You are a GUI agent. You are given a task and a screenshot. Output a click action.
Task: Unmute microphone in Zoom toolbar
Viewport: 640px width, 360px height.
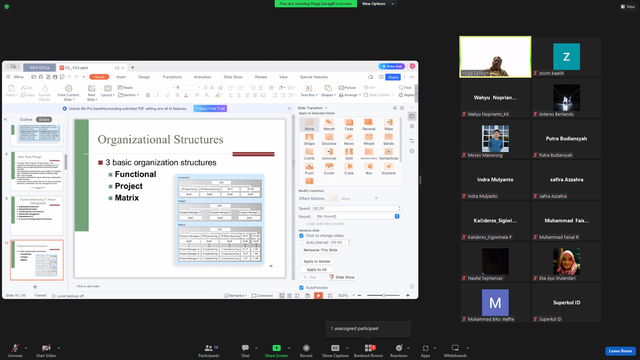(x=15, y=350)
